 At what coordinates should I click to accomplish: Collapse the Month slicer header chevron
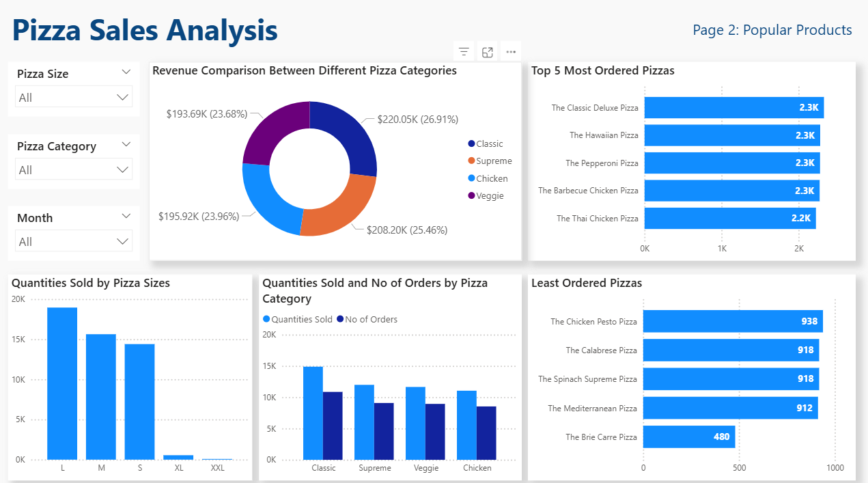click(126, 217)
